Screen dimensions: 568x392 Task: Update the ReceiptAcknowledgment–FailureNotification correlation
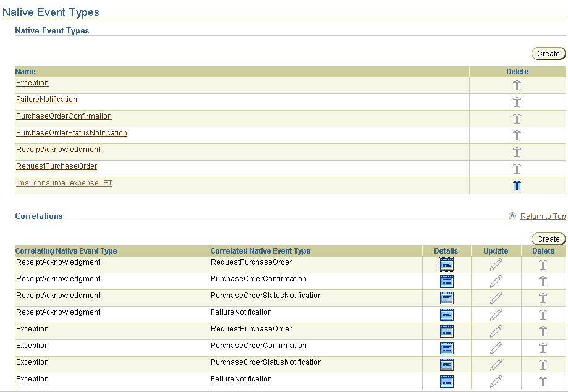[496, 315]
